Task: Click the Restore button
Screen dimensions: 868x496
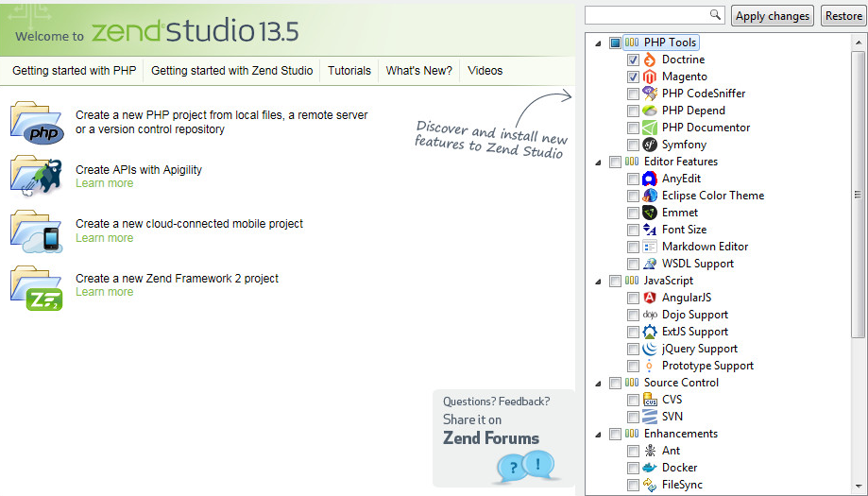Action: pos(843,15)
